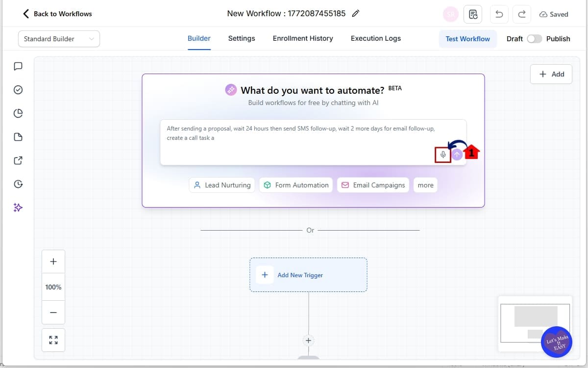This screenshot has height=368, width=588.
Task: Open the Standard Builder dropdown
Action: pos(58,38)
